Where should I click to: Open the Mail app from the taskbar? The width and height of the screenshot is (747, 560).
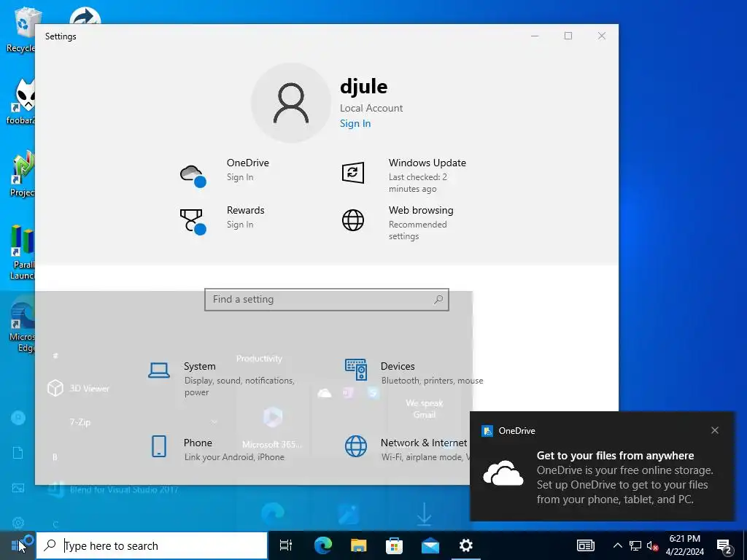(x=430, y=545)
